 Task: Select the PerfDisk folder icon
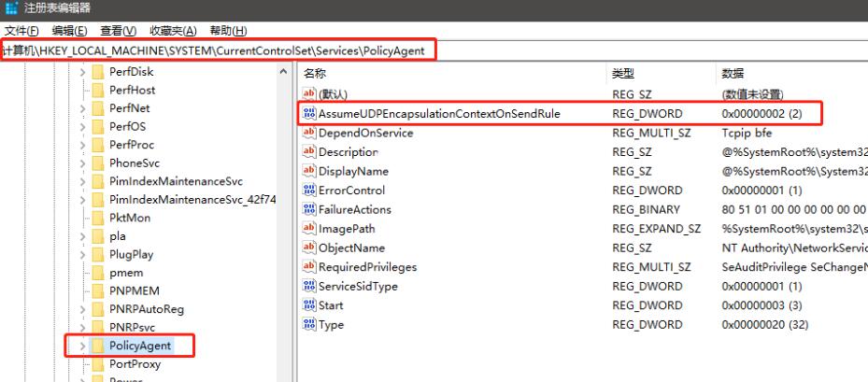coord(97,72)
